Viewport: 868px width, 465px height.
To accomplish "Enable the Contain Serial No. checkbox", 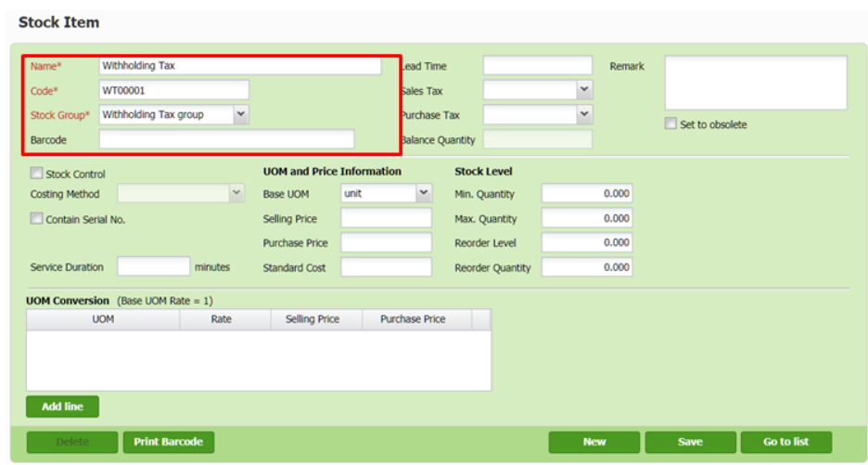I will (x=37, y=219).
